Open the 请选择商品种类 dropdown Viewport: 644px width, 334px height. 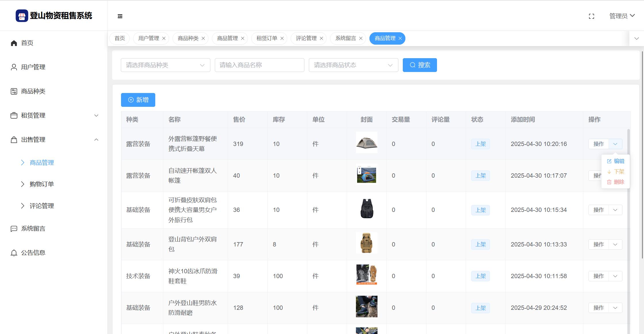[x=165, y=65]
